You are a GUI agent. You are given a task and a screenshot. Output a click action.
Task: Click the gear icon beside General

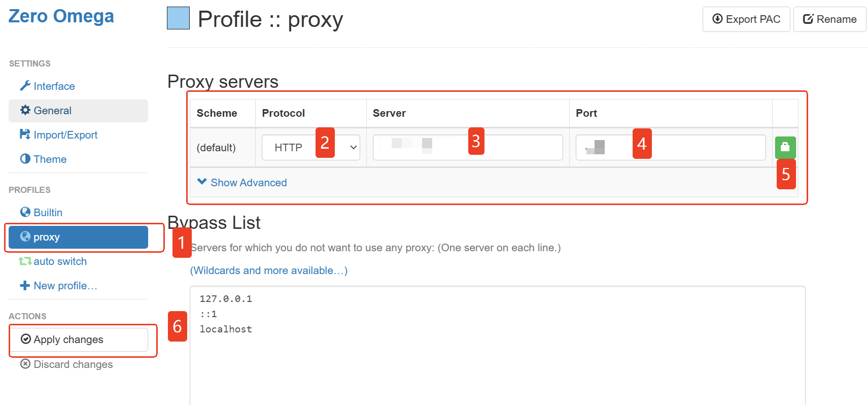[25, 110]
